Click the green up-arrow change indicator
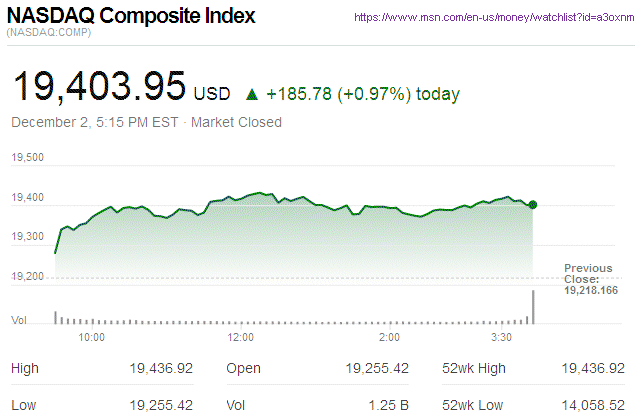Viewport: 640px width, 420px height. [x=252, y=95]
